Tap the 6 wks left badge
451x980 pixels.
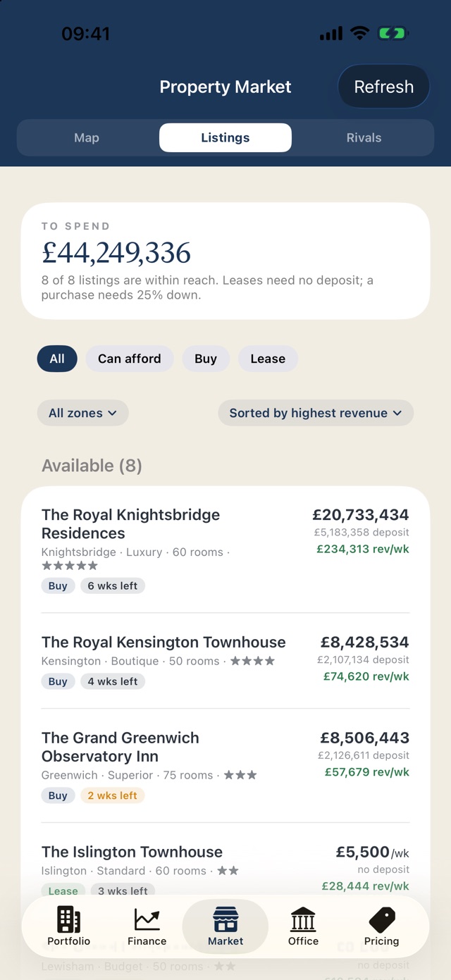pos(113,585)
